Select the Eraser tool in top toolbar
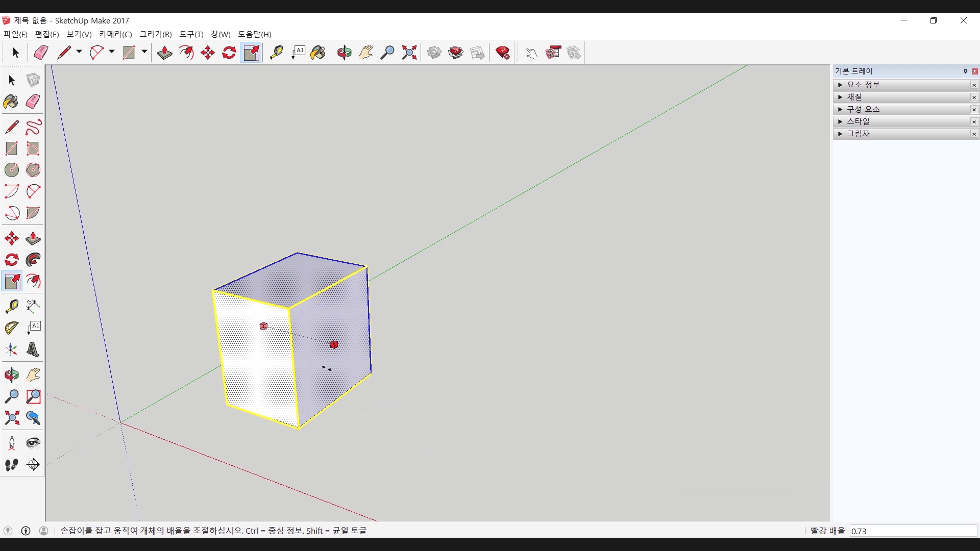Image resolution: width=980 pixels, height=551 pixels. (x=41, y=53)
